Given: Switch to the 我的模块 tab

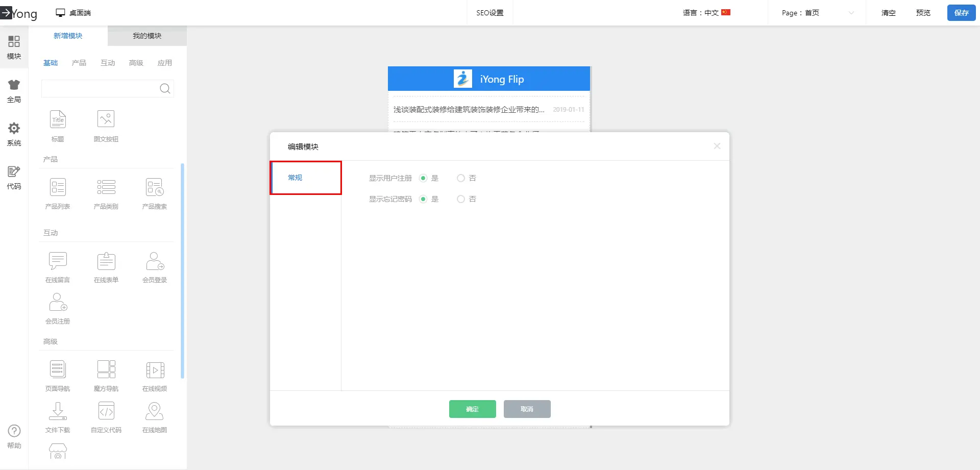Looking at the screenshot, I should (147, 36).
